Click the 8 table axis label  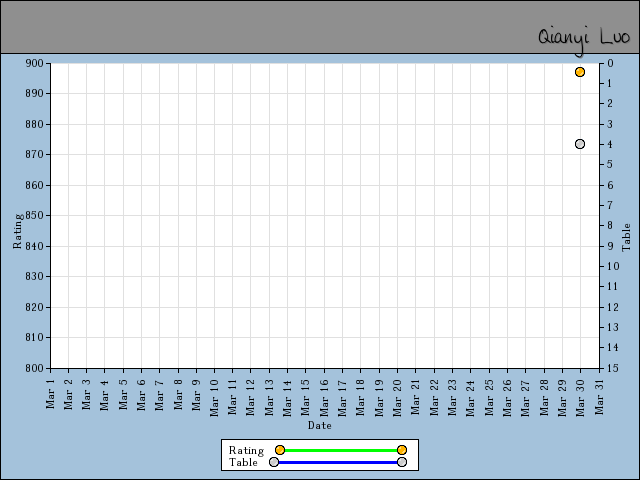pos(610,226)
